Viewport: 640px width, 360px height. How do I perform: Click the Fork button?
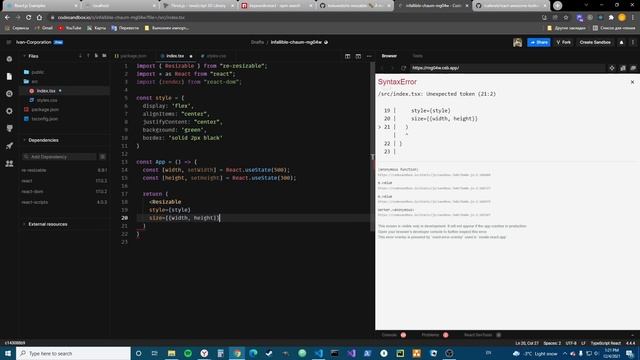(564, 42)
